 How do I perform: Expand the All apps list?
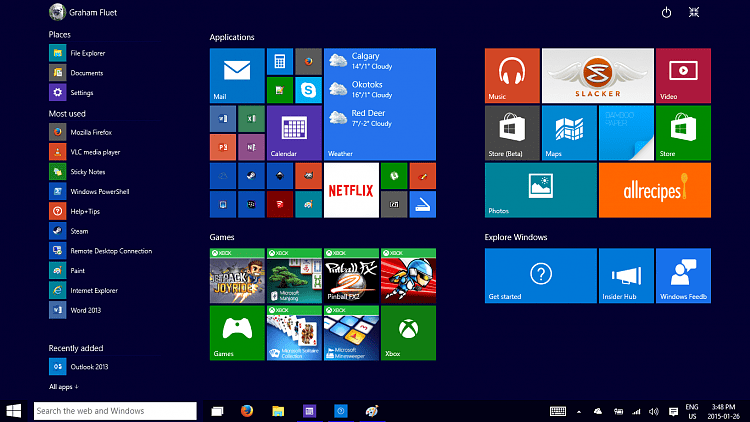(x=64, y=387)
